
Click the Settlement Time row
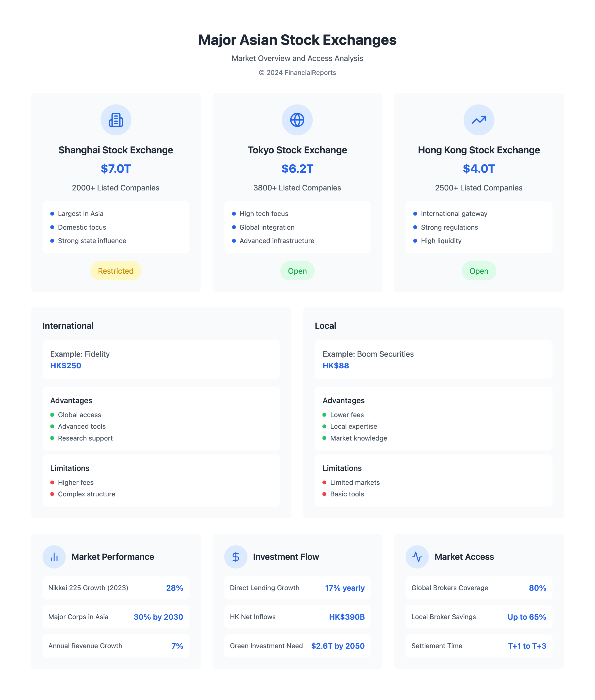[x=479, y=646]
